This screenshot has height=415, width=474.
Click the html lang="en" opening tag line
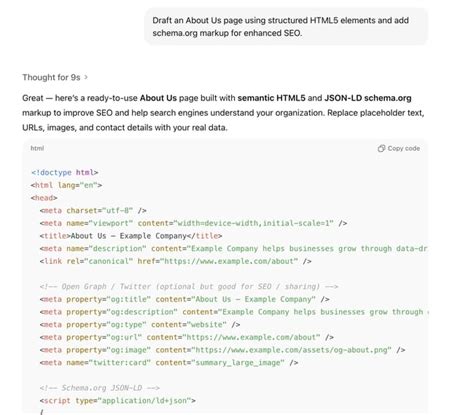[x=66, y=185]
